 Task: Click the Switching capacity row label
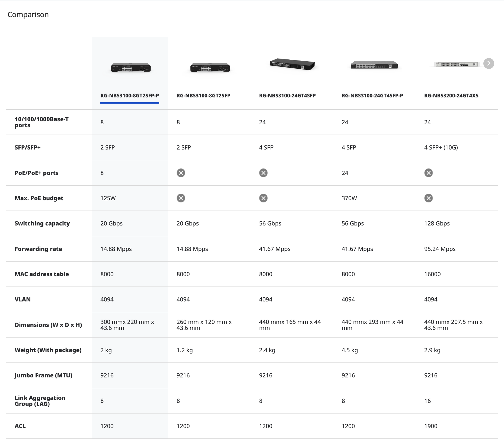pyautogui.click(x=42, y=223)
